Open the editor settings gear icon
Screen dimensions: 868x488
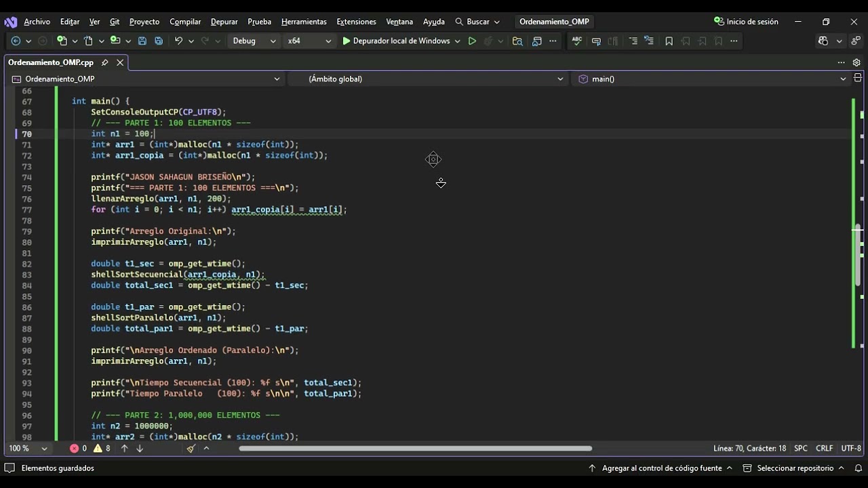[x=856, y=62]
